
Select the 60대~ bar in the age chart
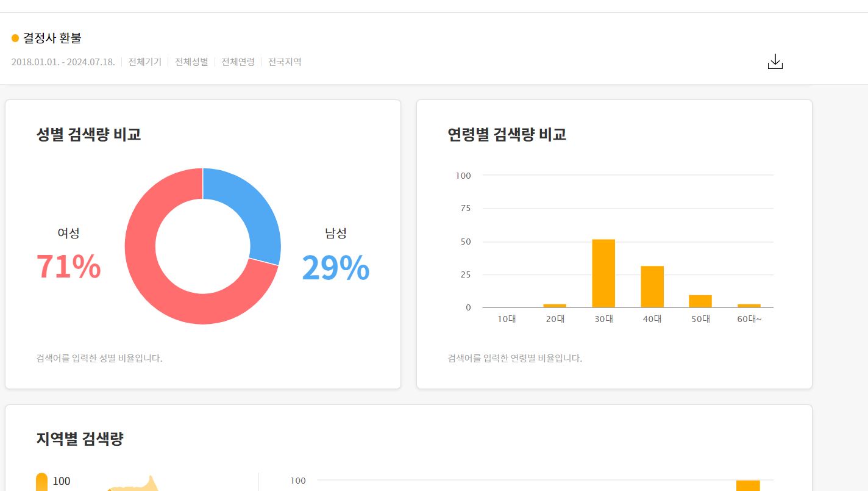pyautogui.click(x=749, y=305)
